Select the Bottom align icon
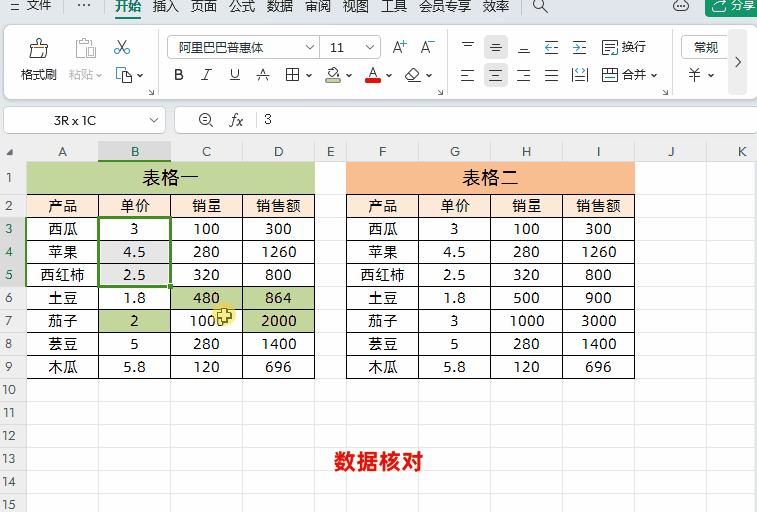Viewport: 757px width, 512px height. click(524, 47)
